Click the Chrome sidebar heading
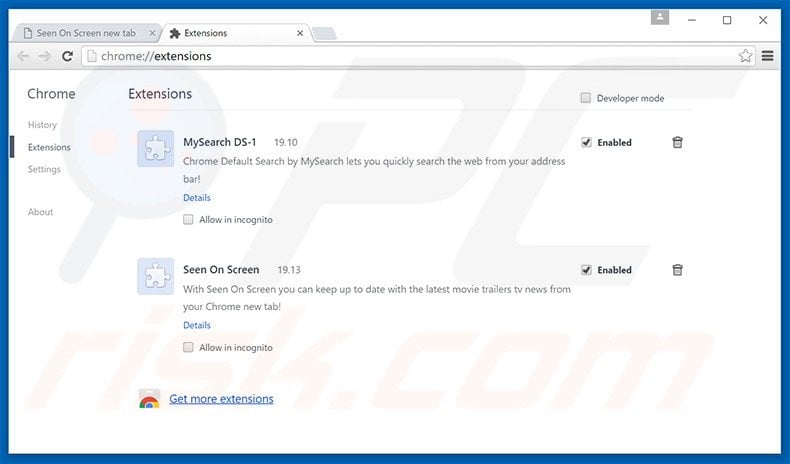790x464 pixels. (51, 94)
